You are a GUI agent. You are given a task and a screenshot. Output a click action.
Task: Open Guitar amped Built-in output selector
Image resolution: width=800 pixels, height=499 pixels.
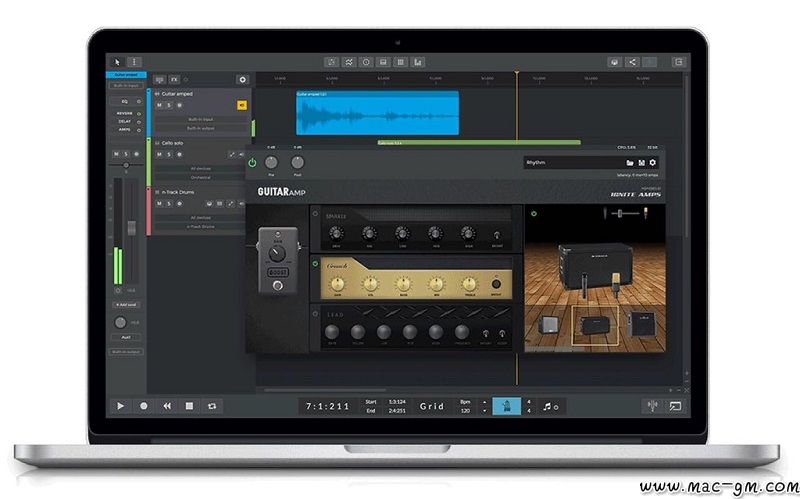201,128
